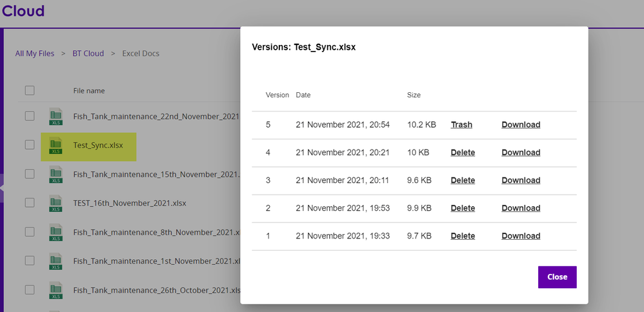Click the Excel icon for Fish_Tank_maintenance_26th_October

pos(56,290)
